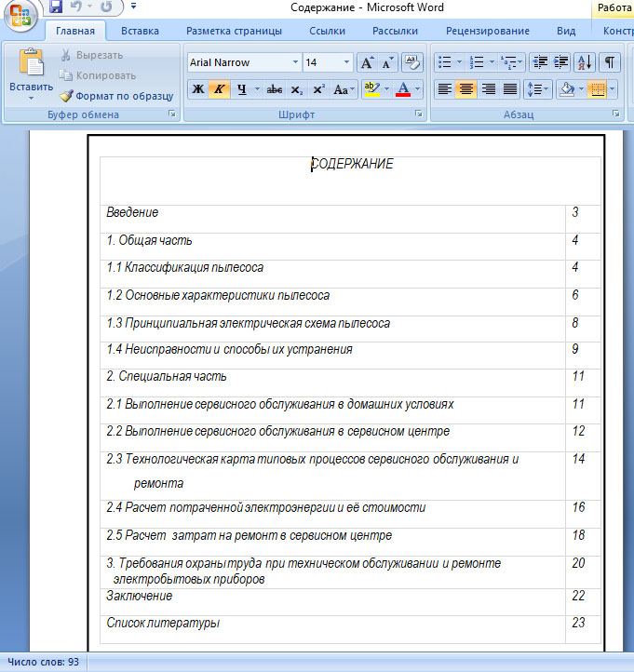
Task: Open the font size 14 dropdown
Action: coord(346,62)
